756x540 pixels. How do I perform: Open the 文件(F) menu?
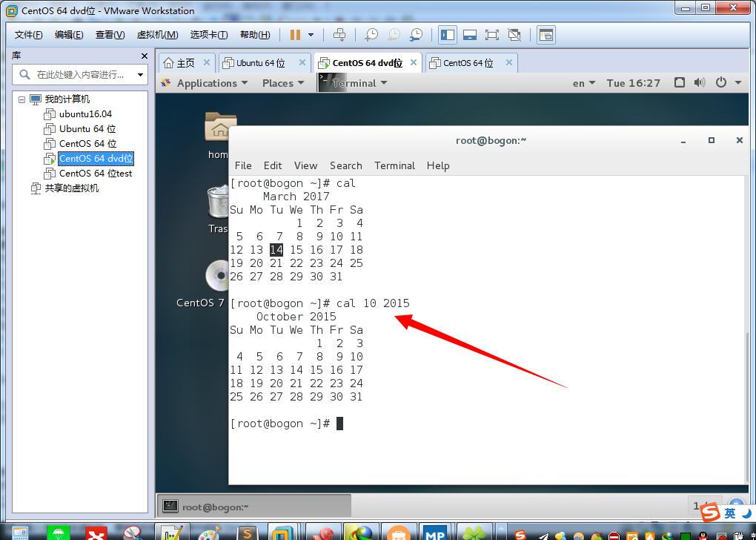[x=28, y=35]
